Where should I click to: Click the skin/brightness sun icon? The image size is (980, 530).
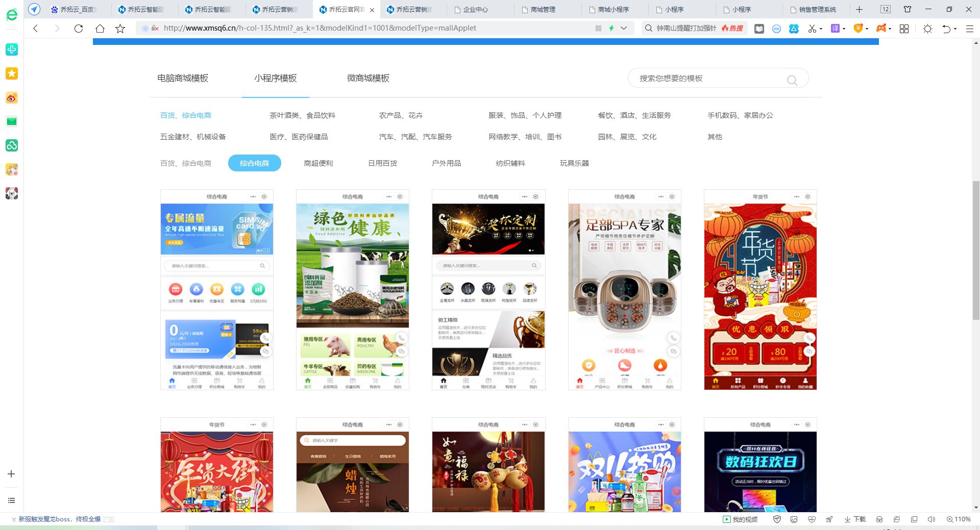(928, 29)
